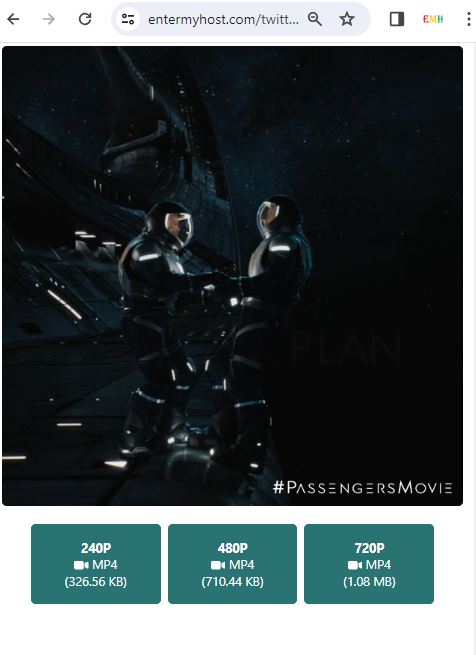Open the EMH extension icon
476x655 pixels.
(433, 19)
